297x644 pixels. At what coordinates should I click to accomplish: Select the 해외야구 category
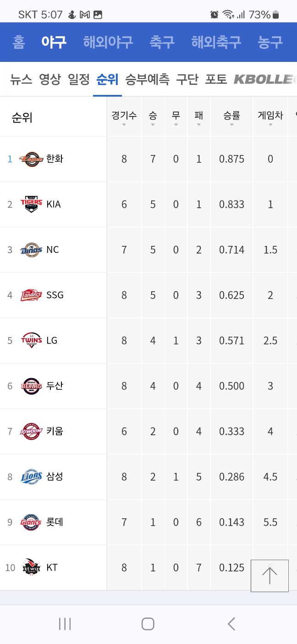(108, 42)
